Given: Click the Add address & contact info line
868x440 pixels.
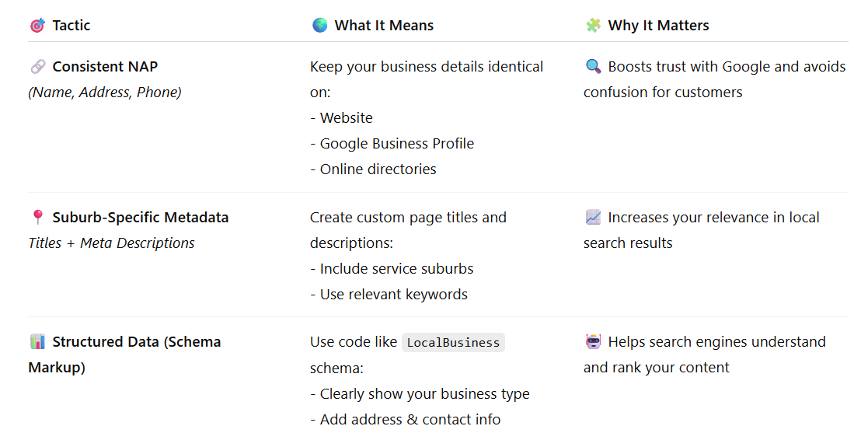Looking at the screenshot, I should (405, 420).
